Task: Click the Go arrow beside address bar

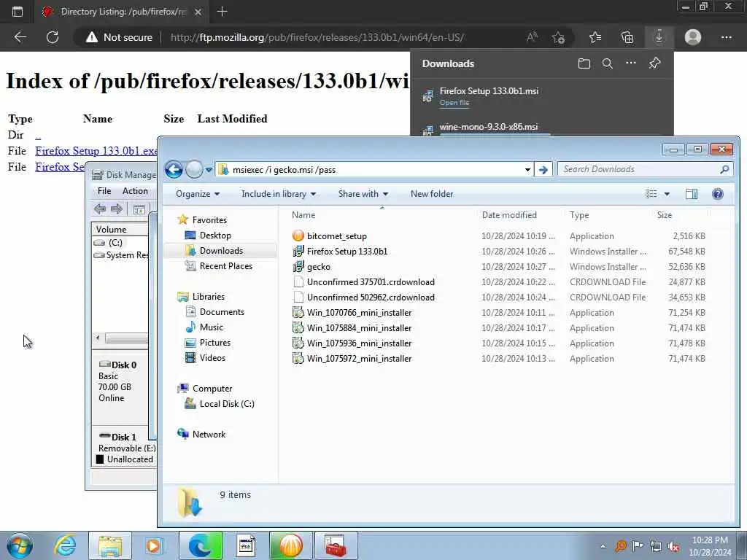Action: point(543,169)
